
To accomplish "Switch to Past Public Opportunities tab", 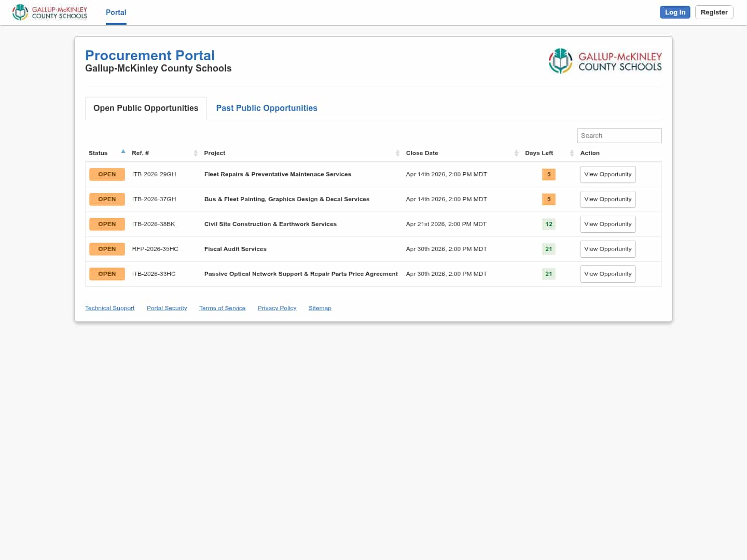I will (266, 108).
